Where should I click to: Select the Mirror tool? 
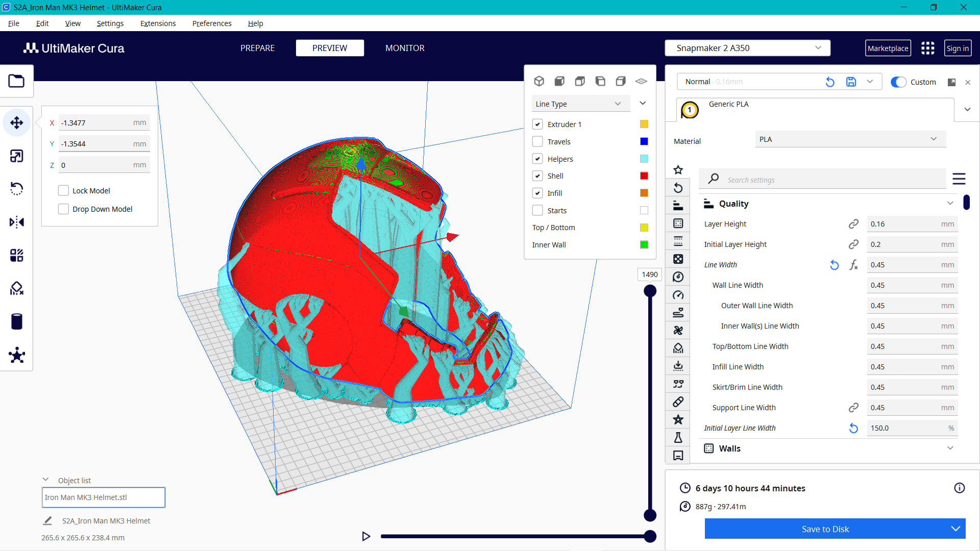tap(17, 222)
